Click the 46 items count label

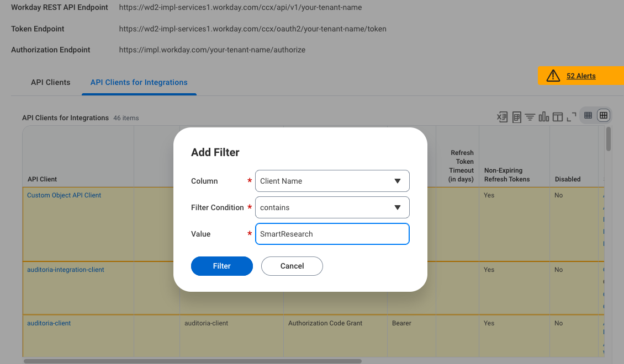[x=126, y=118]
